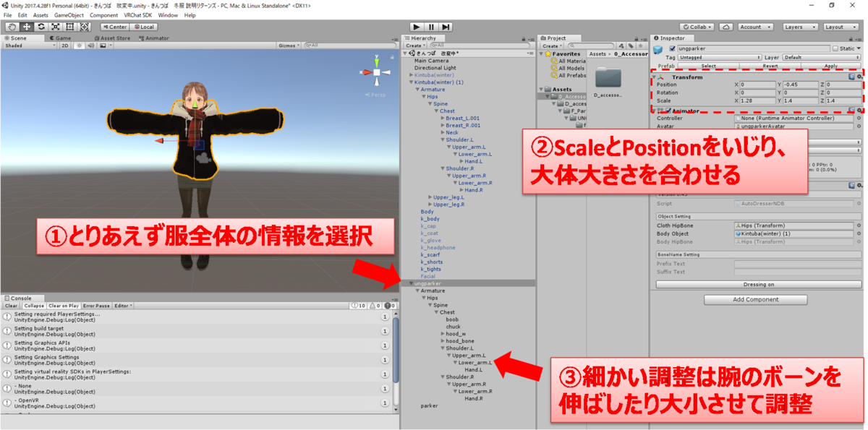The height and width of the screenshot is (430, 868).
Task: Open the Layer Default dropdown
Action: point(821,57)
